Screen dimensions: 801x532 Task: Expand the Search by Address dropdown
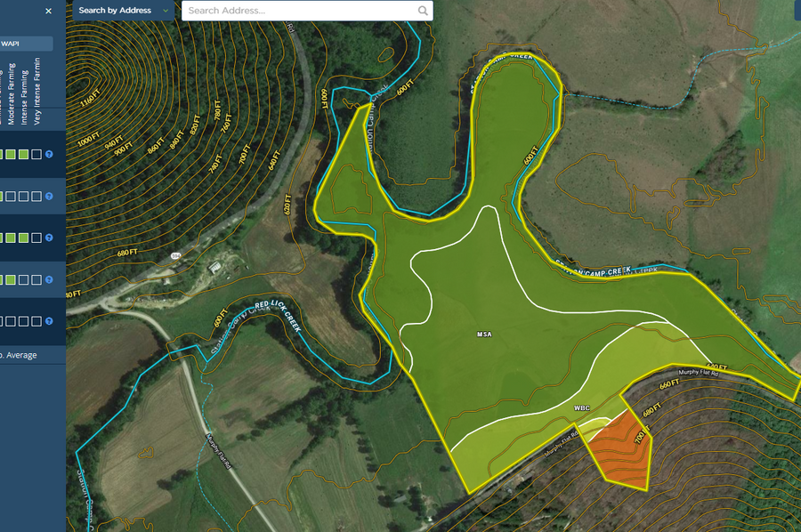pyautogui.click(x=123, y=10)
